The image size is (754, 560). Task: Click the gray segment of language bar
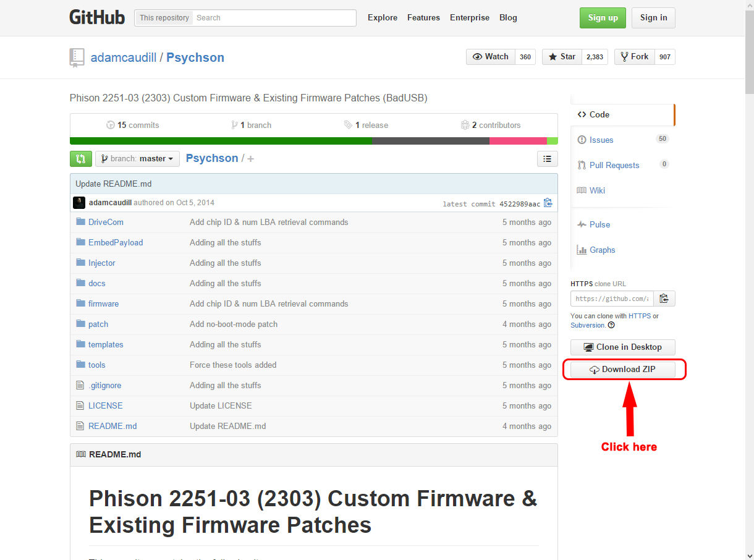point(431,141)
